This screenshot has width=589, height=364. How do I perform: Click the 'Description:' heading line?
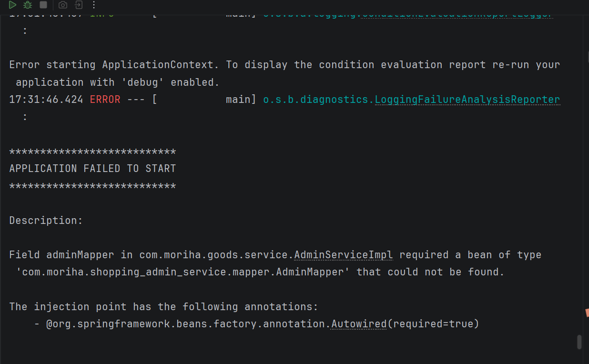coord(46,221)
